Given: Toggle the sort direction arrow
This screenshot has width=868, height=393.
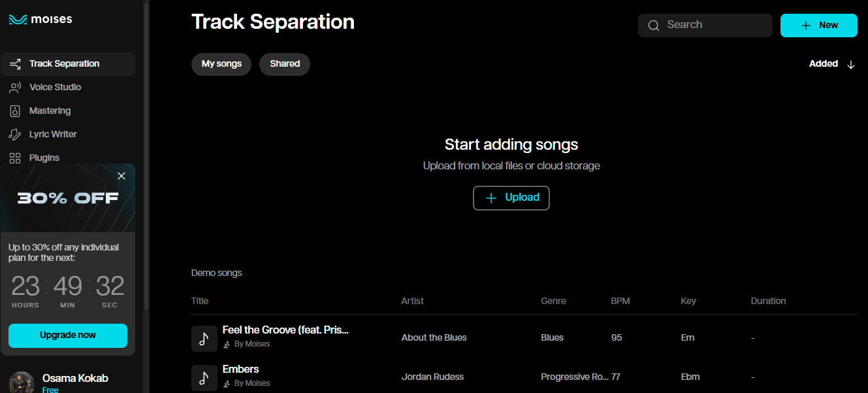Looking at the screenshot, I should tap(851, 64).
